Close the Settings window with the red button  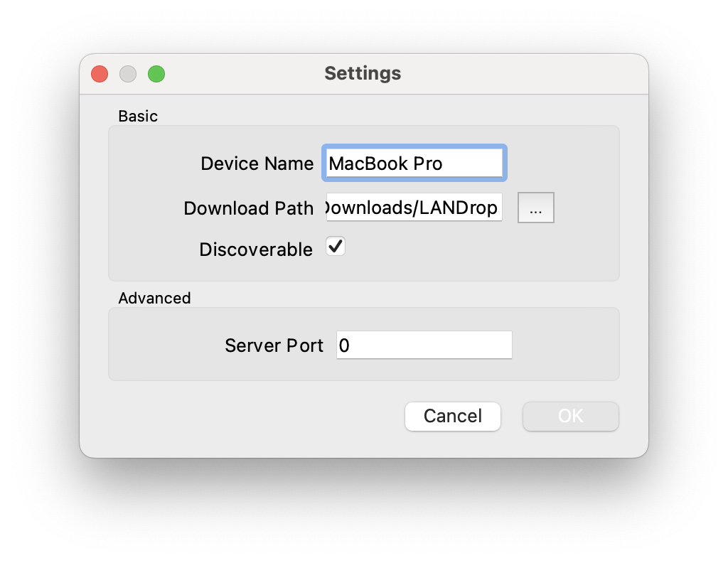click(100, 73)
